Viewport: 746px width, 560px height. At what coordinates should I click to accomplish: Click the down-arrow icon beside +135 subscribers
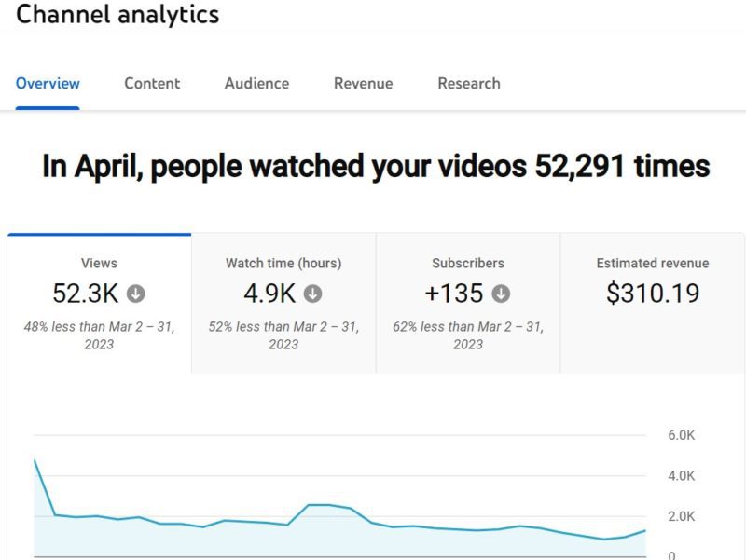click(x=501, y=294)
